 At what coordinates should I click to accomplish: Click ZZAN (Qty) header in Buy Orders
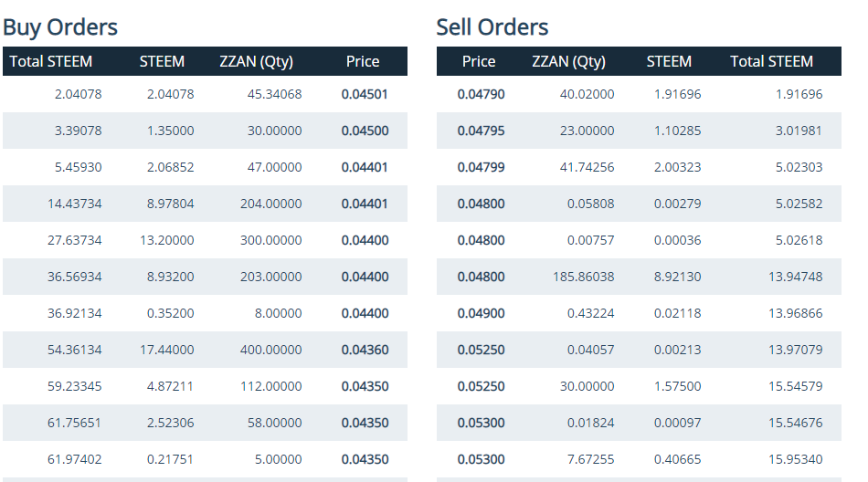tap(257, 61)
